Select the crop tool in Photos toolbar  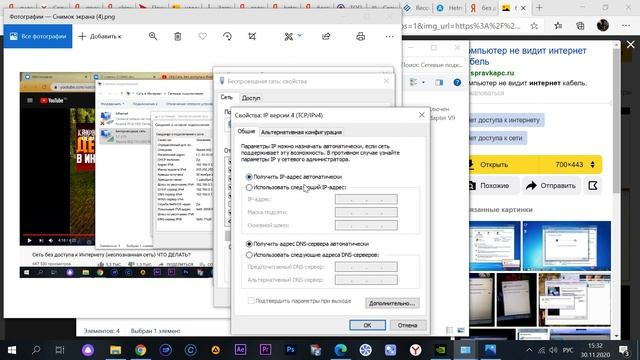(x=252, y=36)
